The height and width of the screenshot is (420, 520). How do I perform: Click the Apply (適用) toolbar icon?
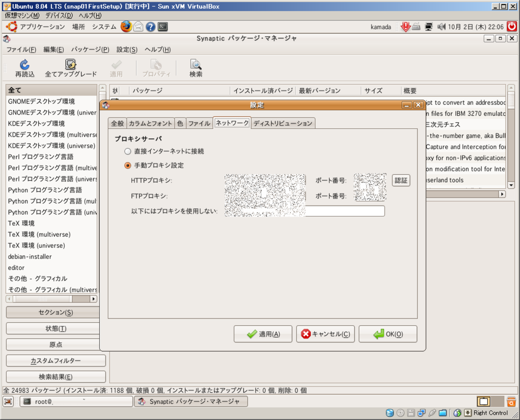[116, 68]
